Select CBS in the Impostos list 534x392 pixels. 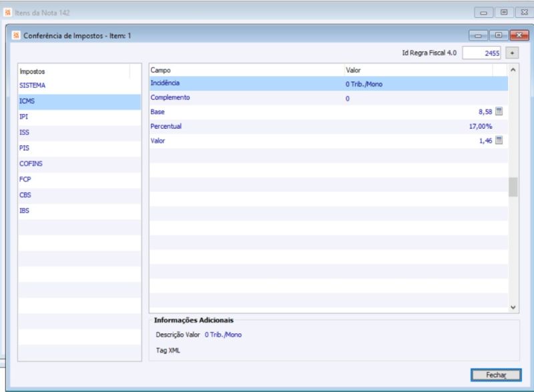[x=79, y=195]
